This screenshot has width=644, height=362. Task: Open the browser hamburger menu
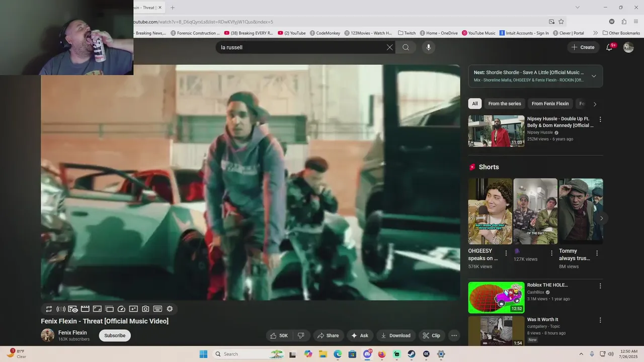tap(636, 22)
